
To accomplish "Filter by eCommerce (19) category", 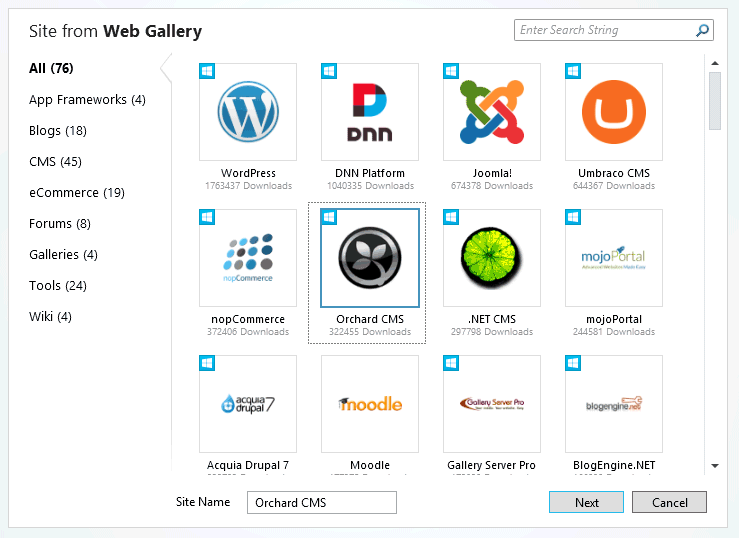I will [x=77, y=193].
